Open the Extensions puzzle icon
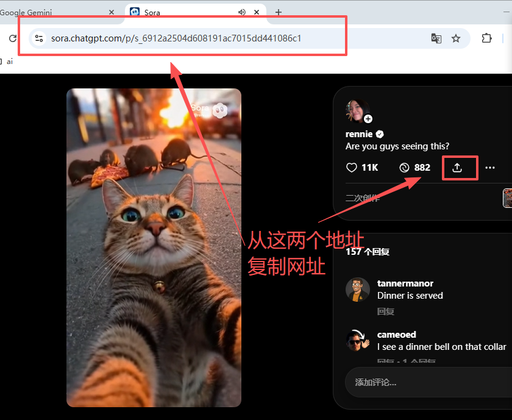 point(486,38)
